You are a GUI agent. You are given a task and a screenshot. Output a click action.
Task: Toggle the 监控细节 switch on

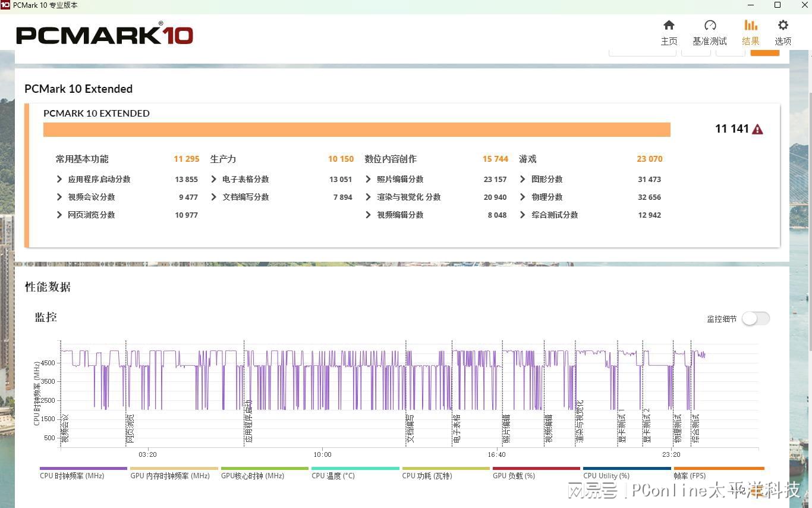756,318
